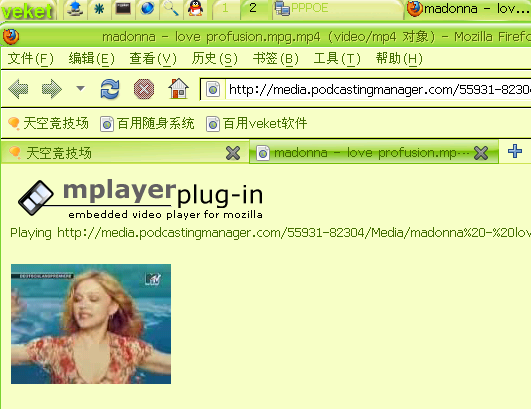Select the madonna Firefox taskbar entry

point(468,9)
